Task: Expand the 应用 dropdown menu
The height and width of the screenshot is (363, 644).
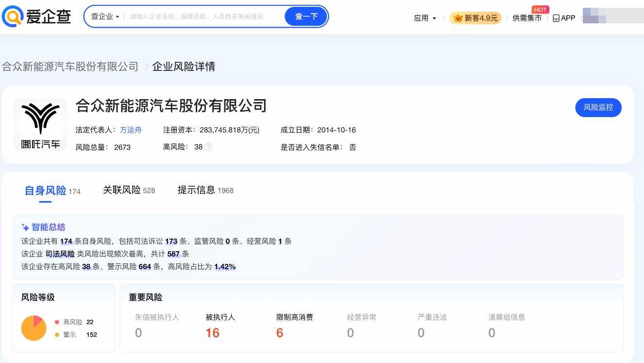Action: 425,18
